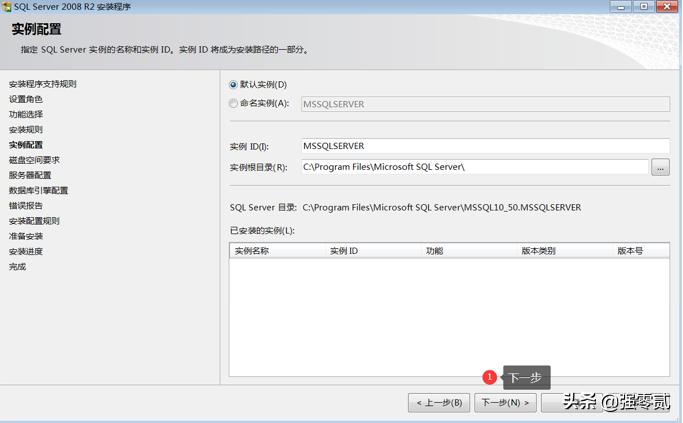The width and height of the screenshot is (683, 423).
Task: Select the 服务器配置 step in sidebar
Action: pos(30,175)
